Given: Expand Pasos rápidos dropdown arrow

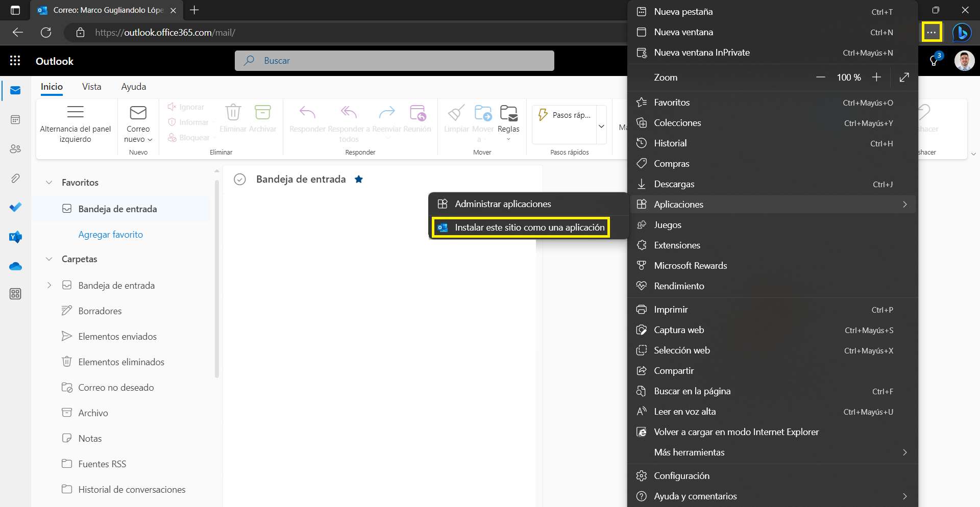Looking at the screenshot, I should coord(601,126).
